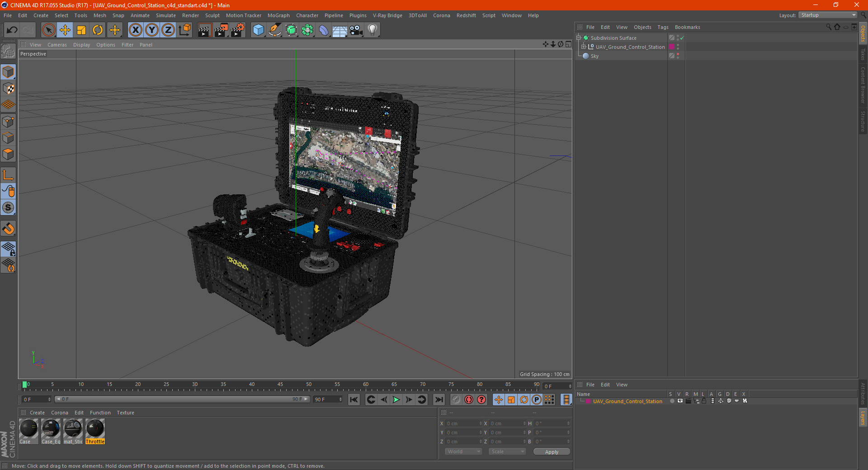
Task: Add Subdivision Surface generator
Action: click(291, 30)
